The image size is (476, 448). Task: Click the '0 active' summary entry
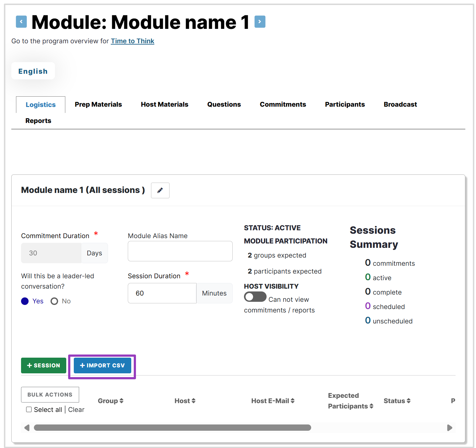coord(378,277)
